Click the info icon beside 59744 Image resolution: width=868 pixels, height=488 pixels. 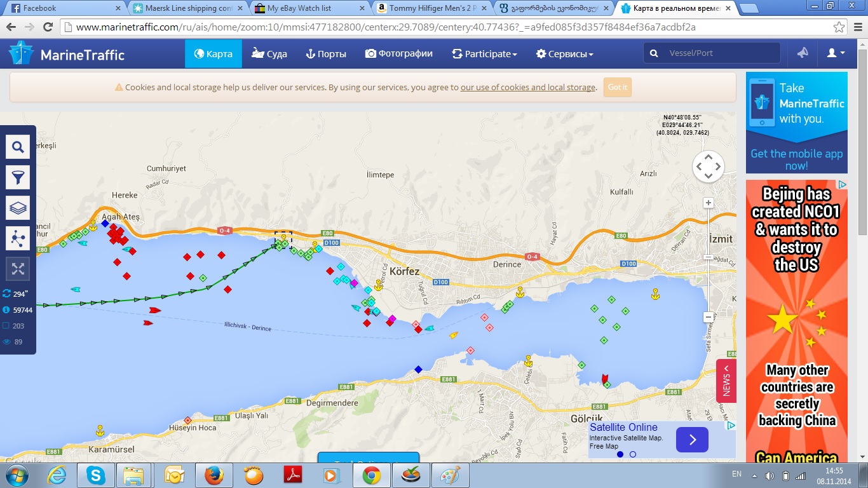[6, 310]
